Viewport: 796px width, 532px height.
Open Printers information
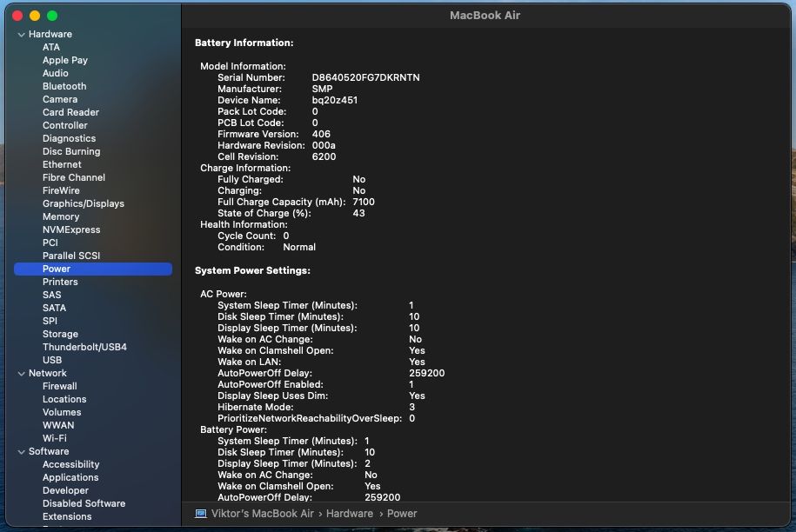coord(60,282)
